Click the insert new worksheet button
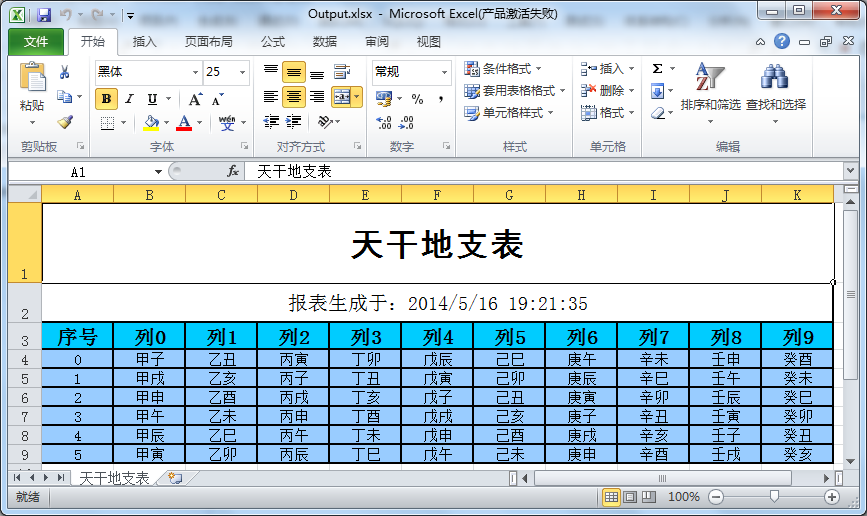The image size is (867, 516). tap(176, 478)
